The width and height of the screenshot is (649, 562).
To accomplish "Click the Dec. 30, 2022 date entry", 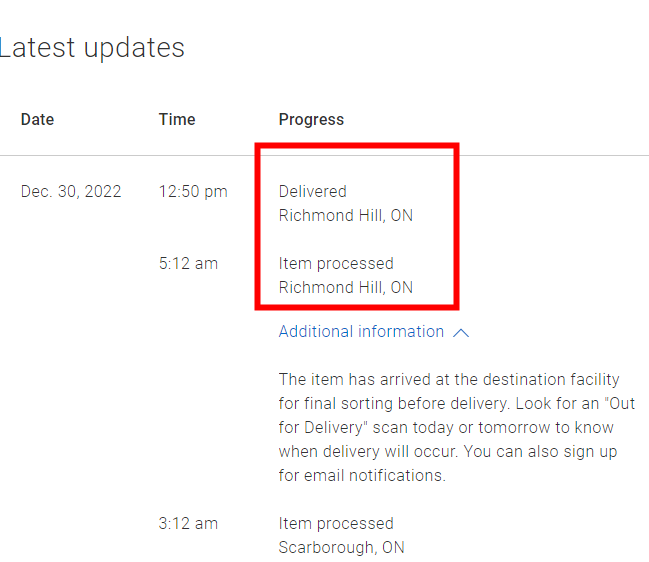I will tap(71, 191).
